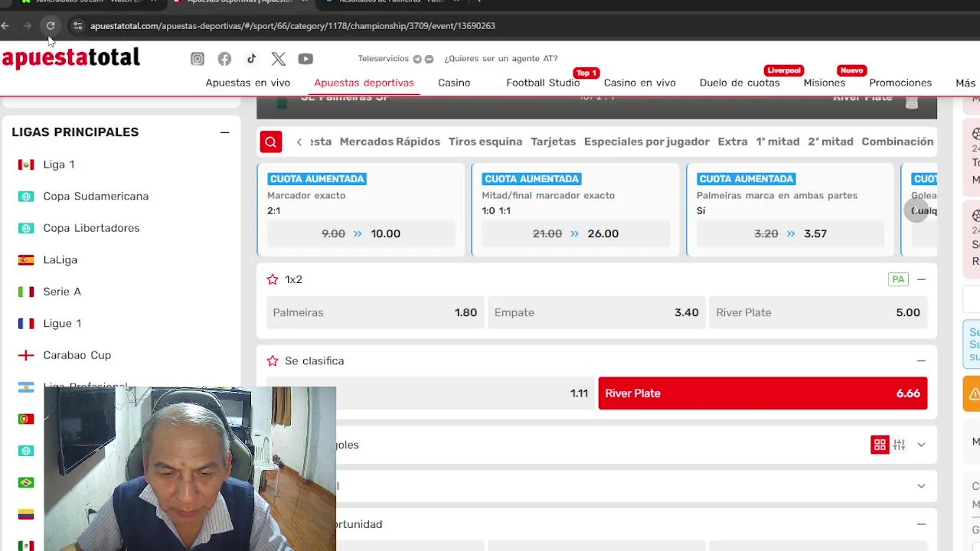The height and width of the screenshot is (551, 980).
Task: Switch to Extra tab
Action: point(733,142)
